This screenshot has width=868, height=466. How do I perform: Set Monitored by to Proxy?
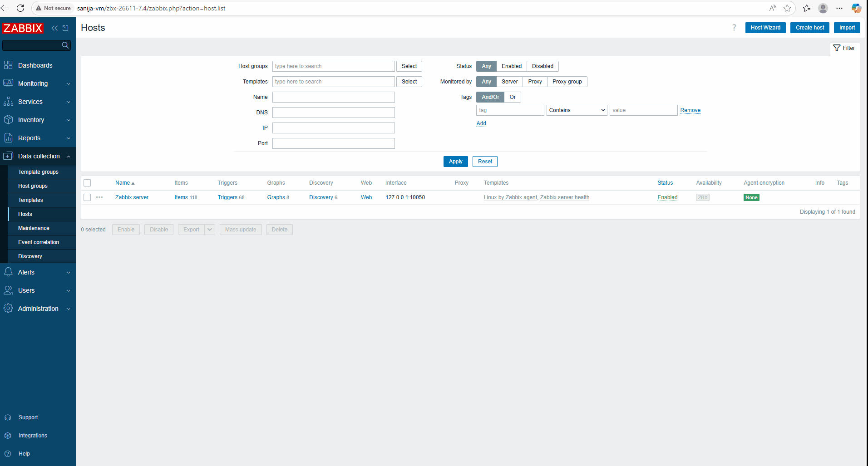pyautogui.click(x=535, y=82)
